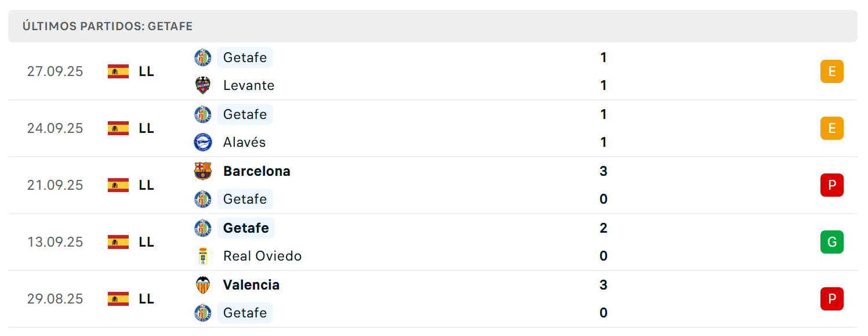This screenshot has width=868, height=336.
Task: Click the Spain flag on 29.08.25 row
Action: pos(118,299)
